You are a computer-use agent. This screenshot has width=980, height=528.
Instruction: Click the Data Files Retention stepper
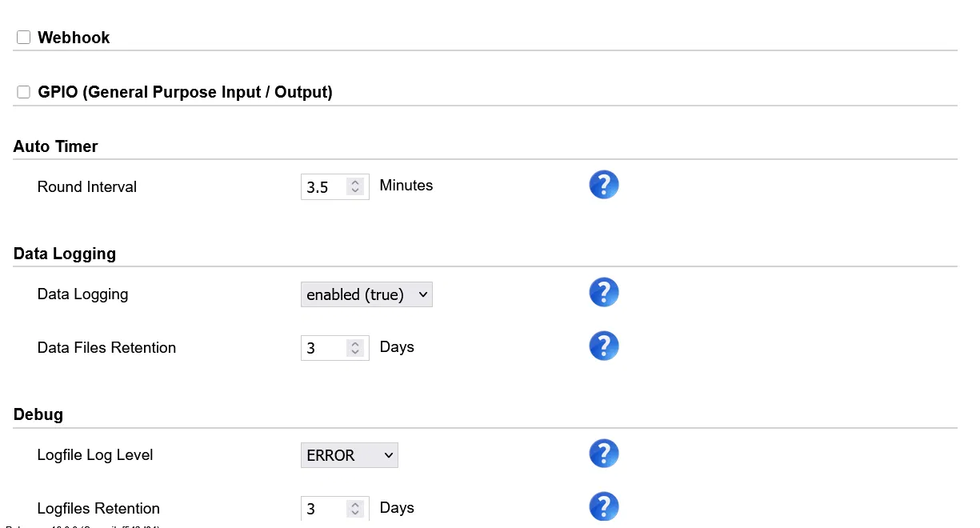(356, 348)
